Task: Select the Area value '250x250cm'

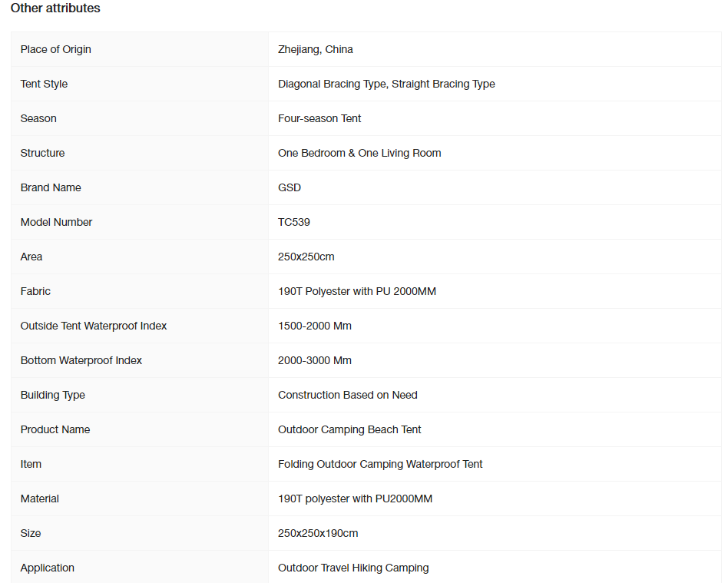Action: [306, 257]
